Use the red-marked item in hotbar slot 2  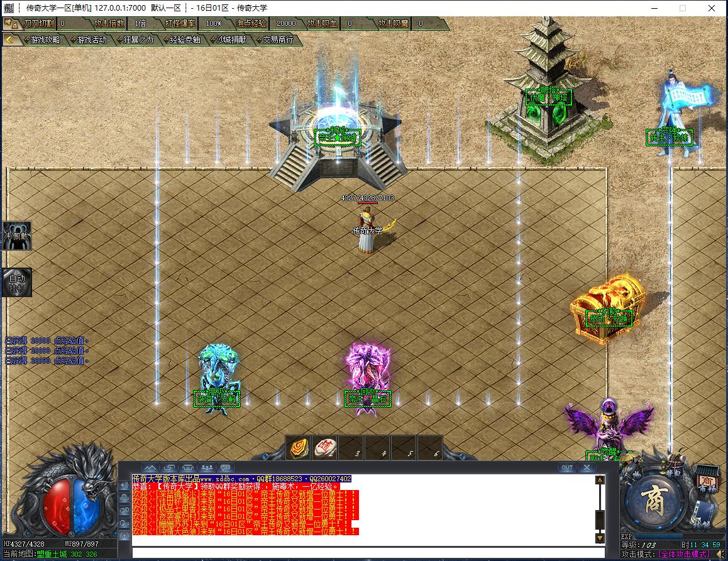[325, 448]
